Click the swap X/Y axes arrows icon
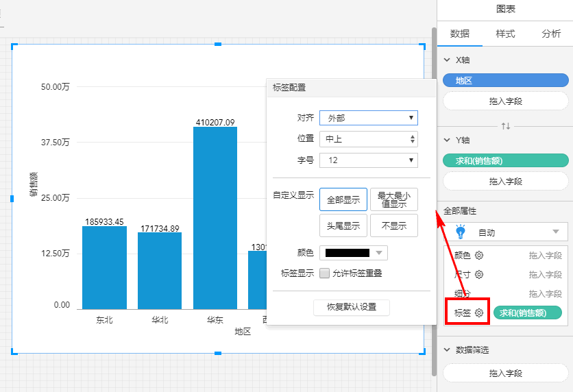This screenshot has width=573, height=392. point(506,126)
